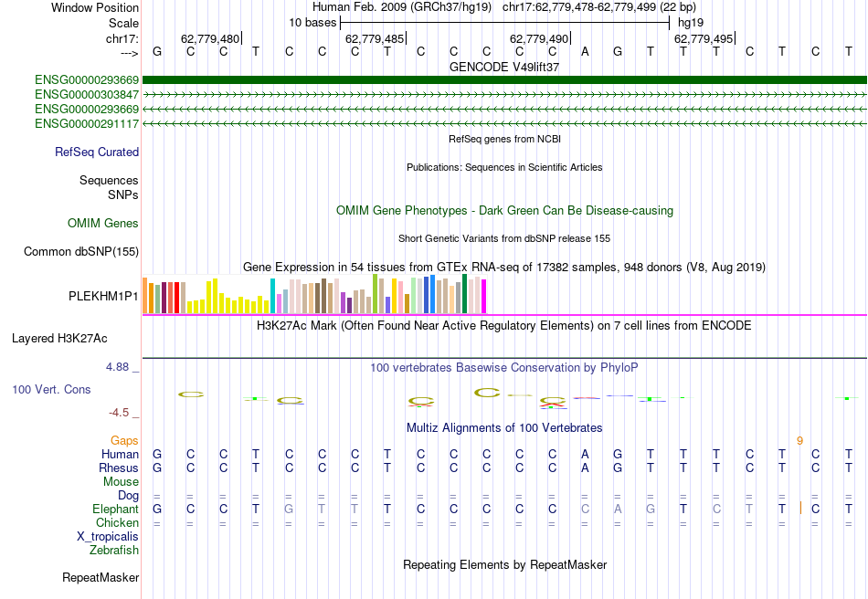
Task: Click the 62,779,490 position marker
Action: point(539,38)
